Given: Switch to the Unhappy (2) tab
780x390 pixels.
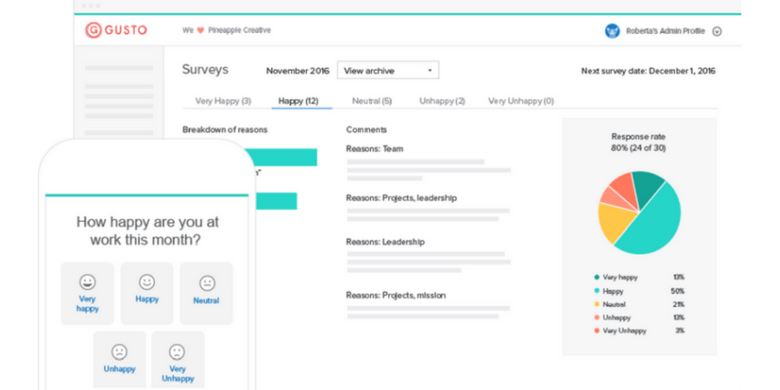Looking at the screenshot, I should coord(442,101).
